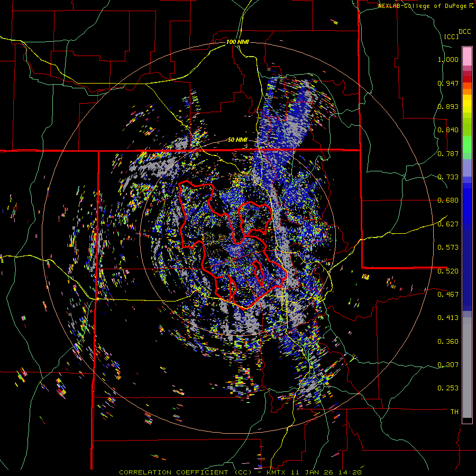Select the 0.733 scale value
Screen dimensions: 476x476
click(448, 177)
